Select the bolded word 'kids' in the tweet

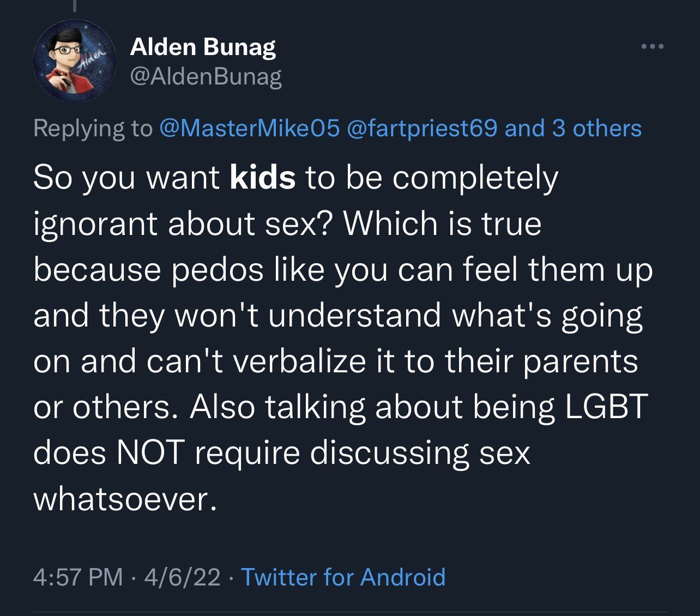263,176
